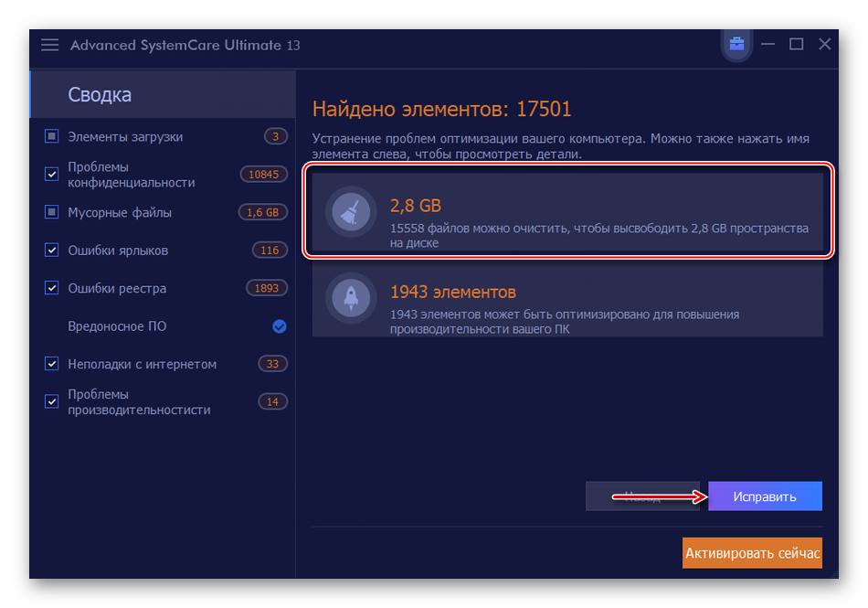Uncheck the Ошибки ярлыков checkbox
The image size is (868, 608).
point(52,251)
